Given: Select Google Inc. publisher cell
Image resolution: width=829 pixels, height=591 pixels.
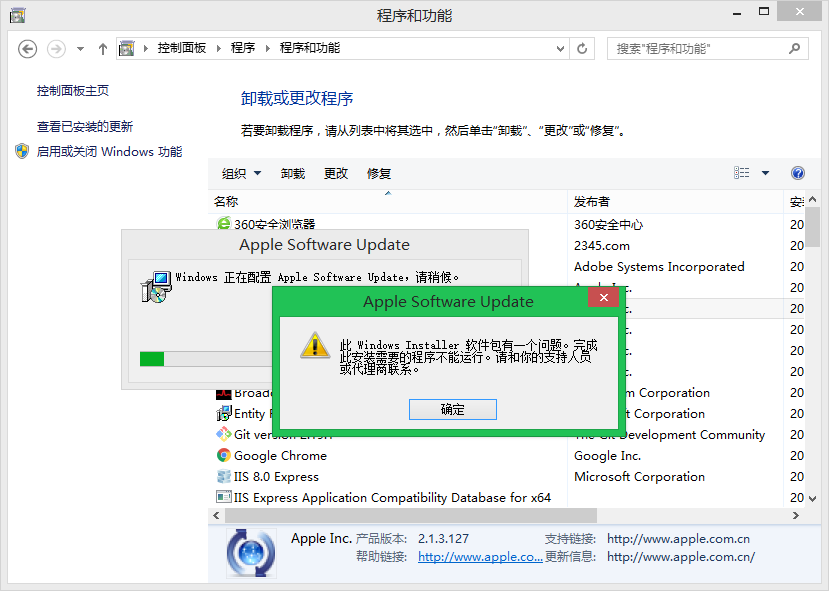Looking at the screenshot, I should pos(607,456).
